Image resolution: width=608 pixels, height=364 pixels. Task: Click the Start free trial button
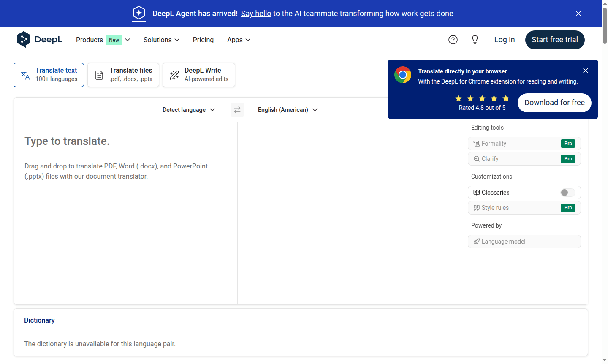[x=555, y=40]
